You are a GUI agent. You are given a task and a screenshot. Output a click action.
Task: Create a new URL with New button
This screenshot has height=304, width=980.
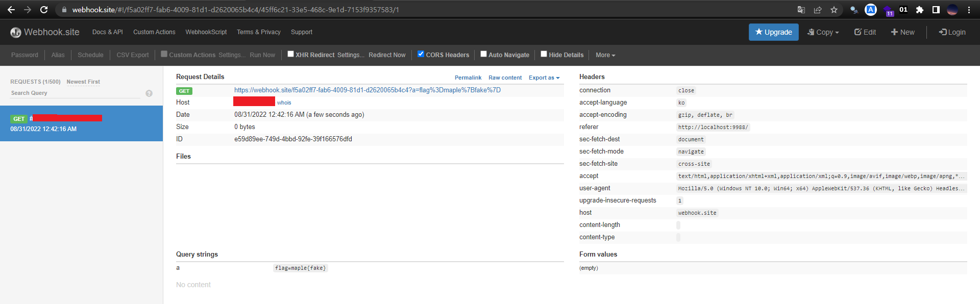click(x=902, y=32)
